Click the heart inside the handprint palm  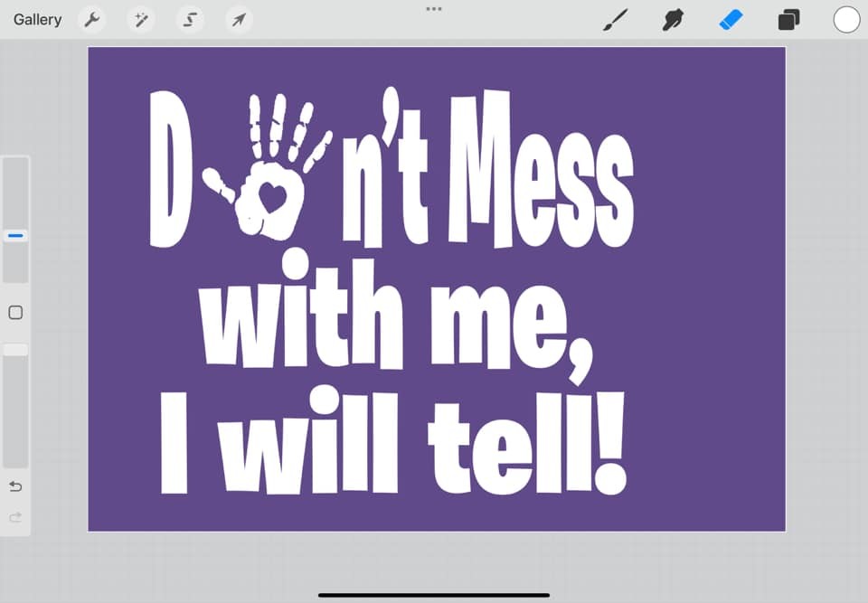pyautogui.click(x=272, y=198)
